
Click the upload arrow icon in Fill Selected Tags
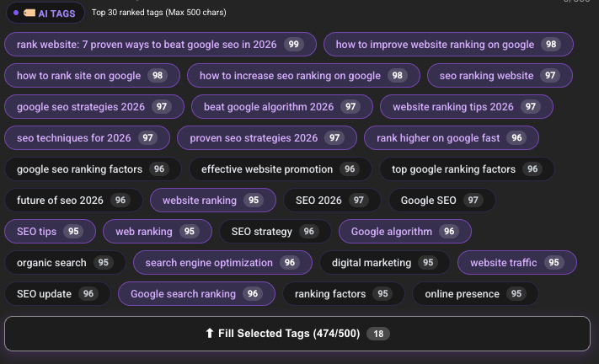209,334
